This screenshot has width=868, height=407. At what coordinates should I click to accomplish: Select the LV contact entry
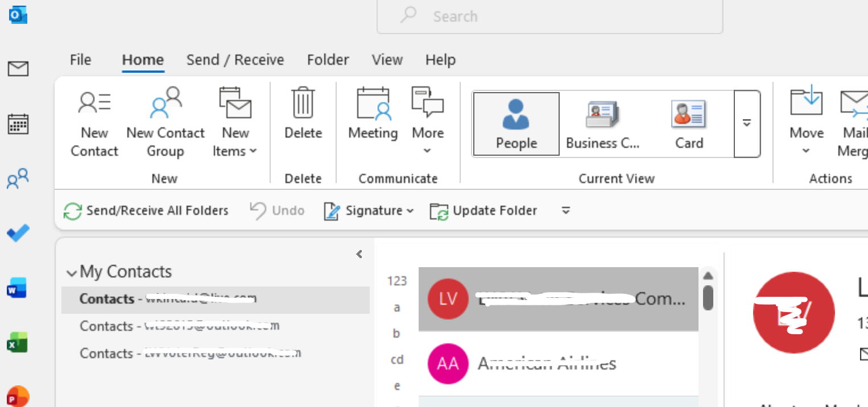click(558, 299)
